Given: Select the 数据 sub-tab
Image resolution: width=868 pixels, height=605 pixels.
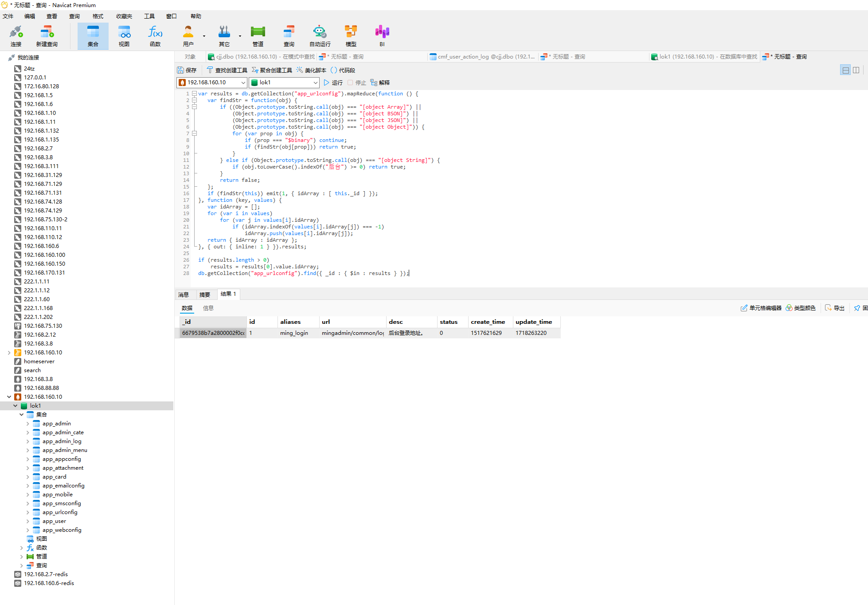Looking at the screenshot, I should coord(187,308).
